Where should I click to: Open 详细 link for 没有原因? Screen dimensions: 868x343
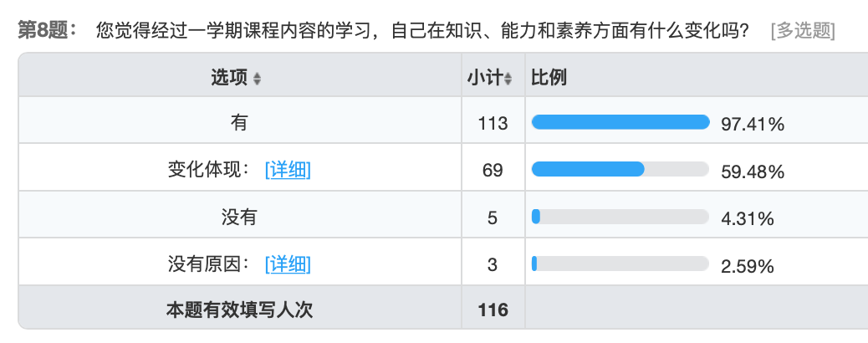(288, 264)
